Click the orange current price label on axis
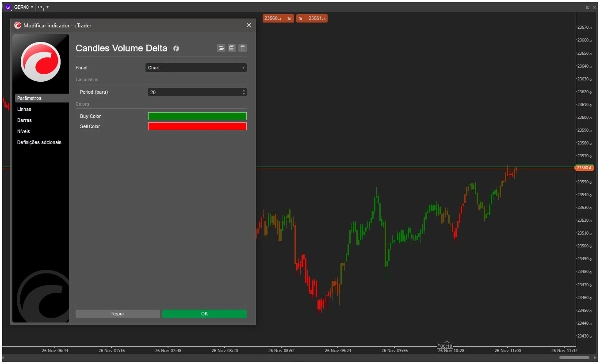This screenshot has height=364, width=600. point(584,168)
